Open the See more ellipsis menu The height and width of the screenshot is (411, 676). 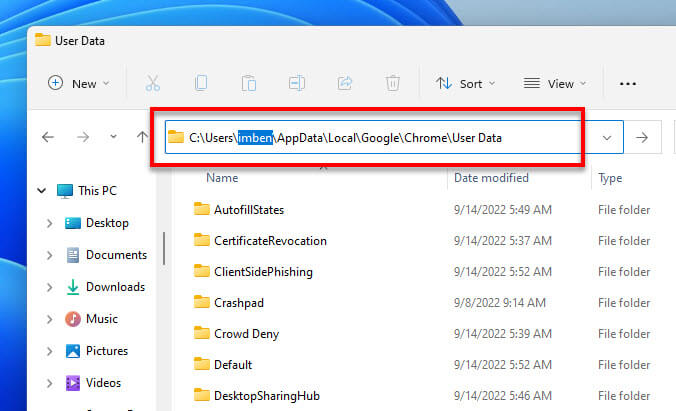pos(628,84)
